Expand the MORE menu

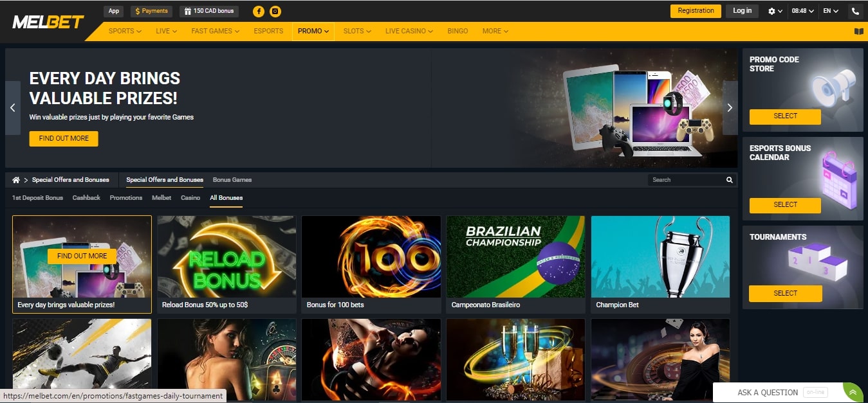(495, 31)
